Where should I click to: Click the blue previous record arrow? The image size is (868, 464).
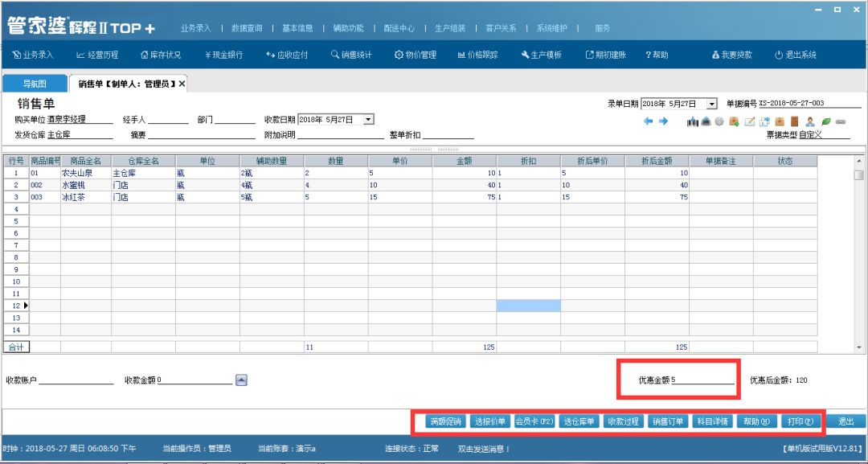[x=649, y=121]
